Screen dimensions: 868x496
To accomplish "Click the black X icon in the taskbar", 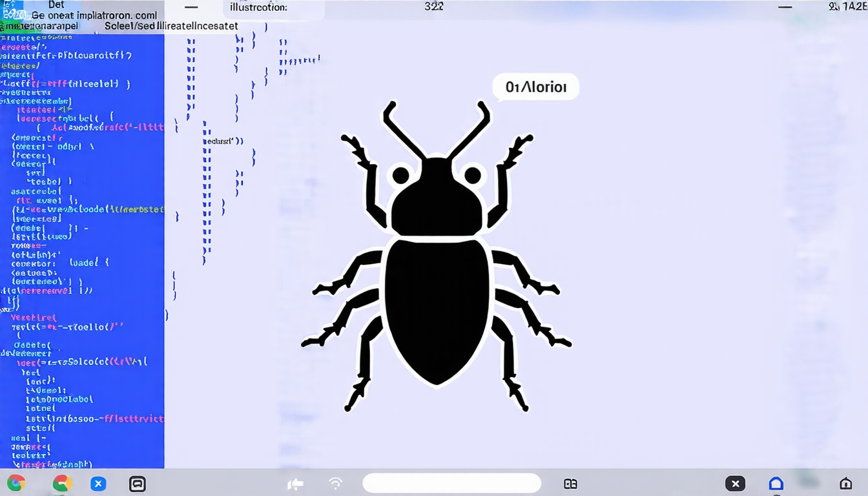I will [735, 484].
